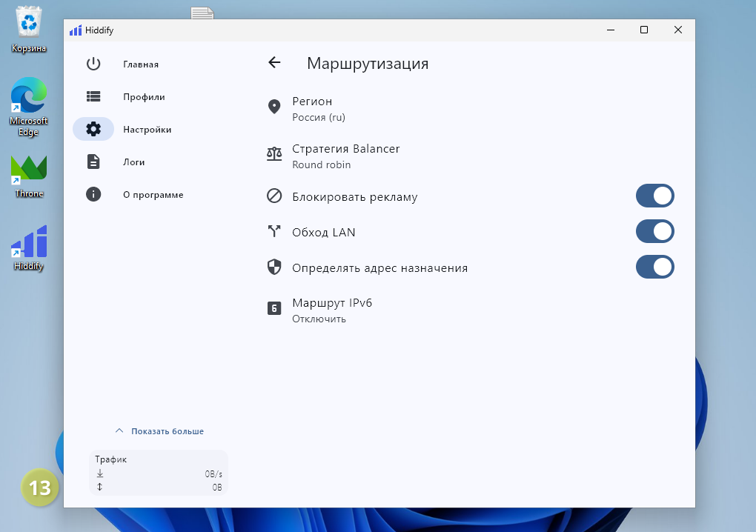This screenshot has width=756, height=532.
Task: Open the Стратегия Balancer option
Action: pos(473,156)
